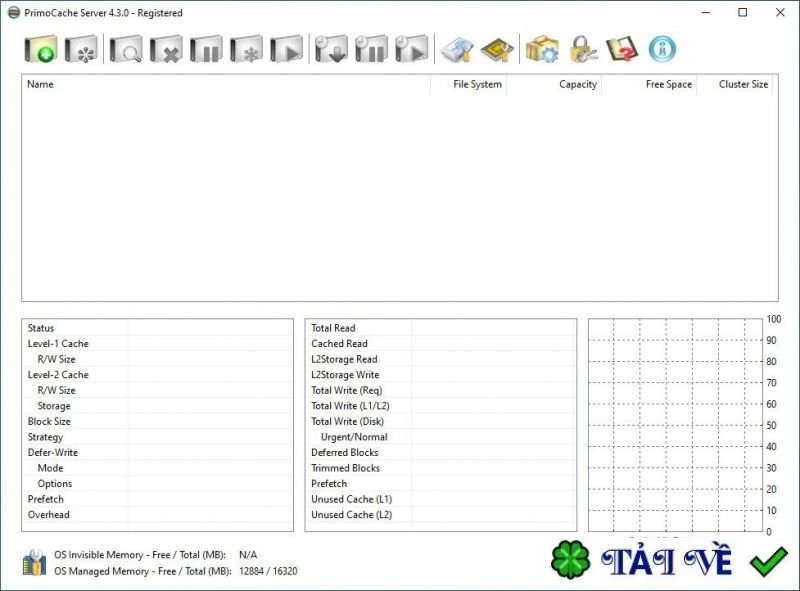Select the Level-1 Cache row
The height and width of the screenshot is (591, 800).
tap(158, 343)
